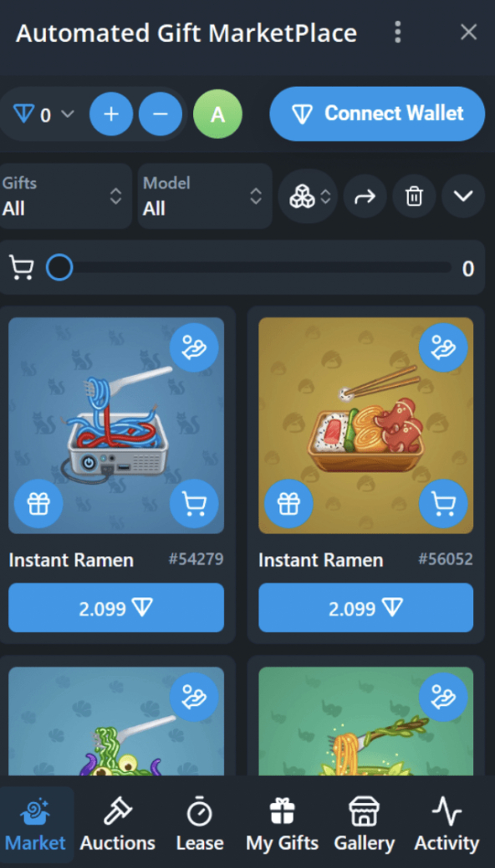Buy Instant Ramen #54279 for 2.099

pyautogui.click(x=116, y=608)
